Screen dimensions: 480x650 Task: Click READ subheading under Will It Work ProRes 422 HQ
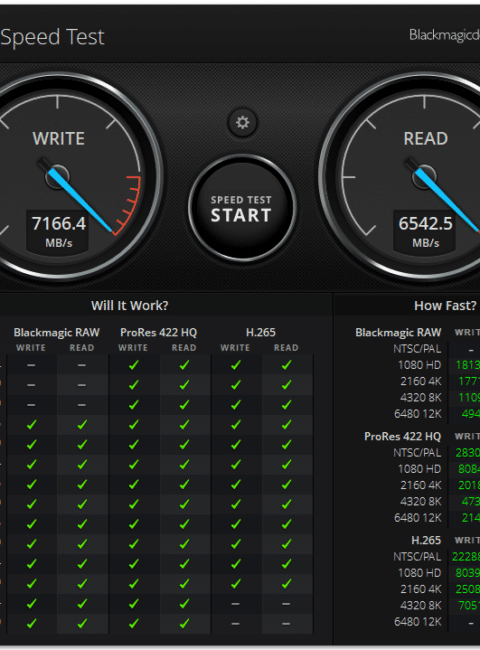coord(184,348)
